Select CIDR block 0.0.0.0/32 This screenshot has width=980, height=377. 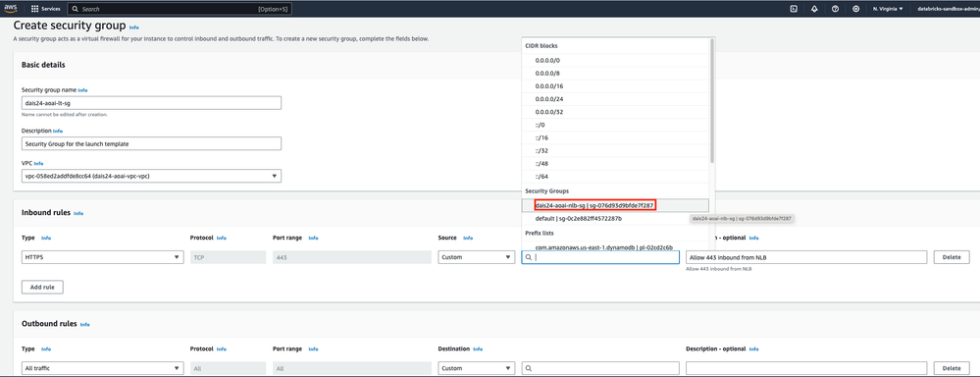click(616, 112)
